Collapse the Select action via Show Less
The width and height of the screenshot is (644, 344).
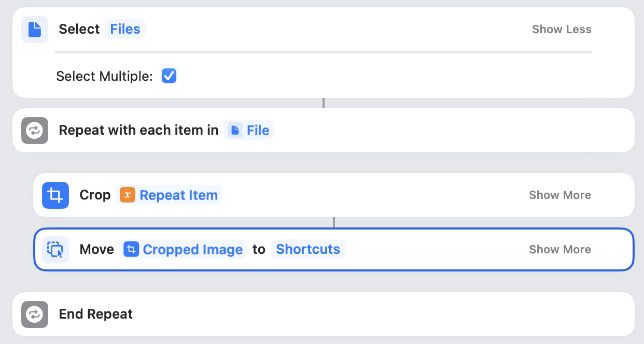(562, 29)
